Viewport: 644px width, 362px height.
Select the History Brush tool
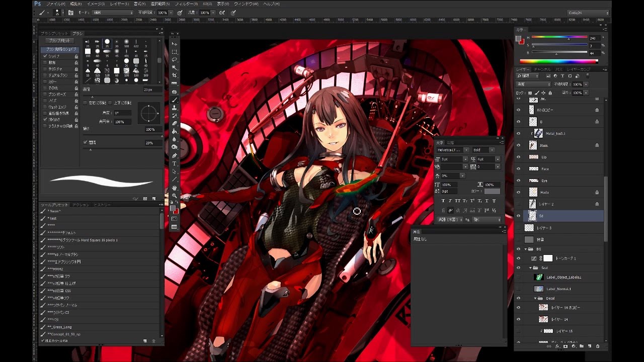[175, 115]
